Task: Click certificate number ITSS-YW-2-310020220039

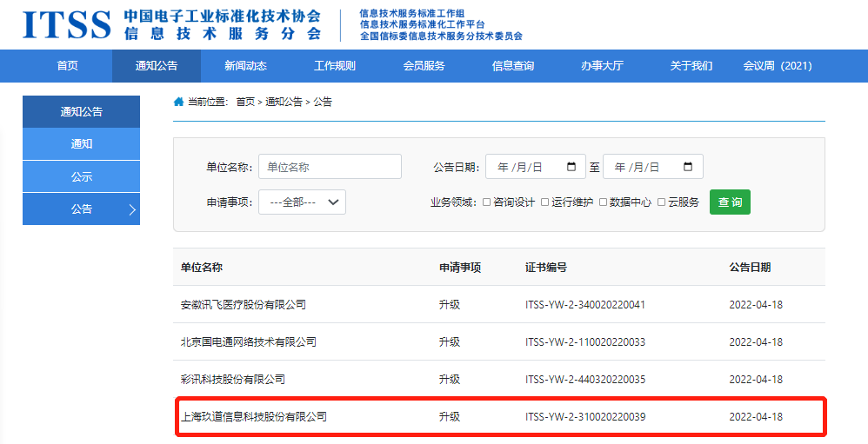Action: click(585, 416)
